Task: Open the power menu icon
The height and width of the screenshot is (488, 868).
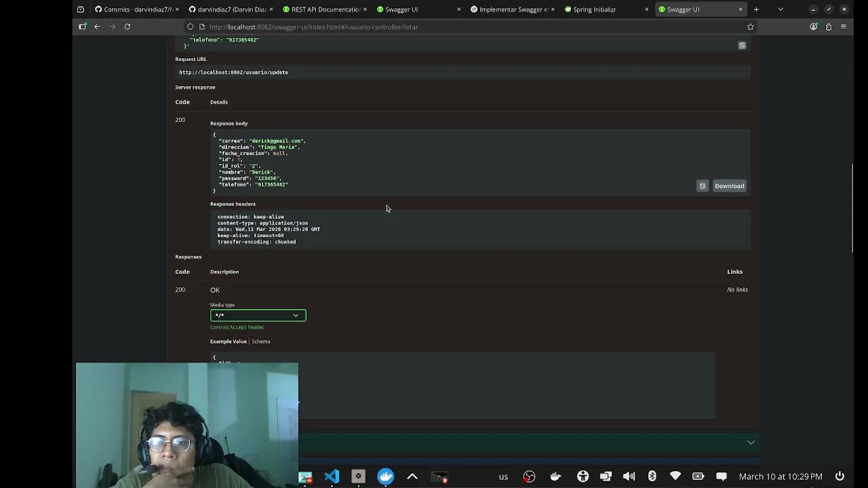Action: coord(840,476)
